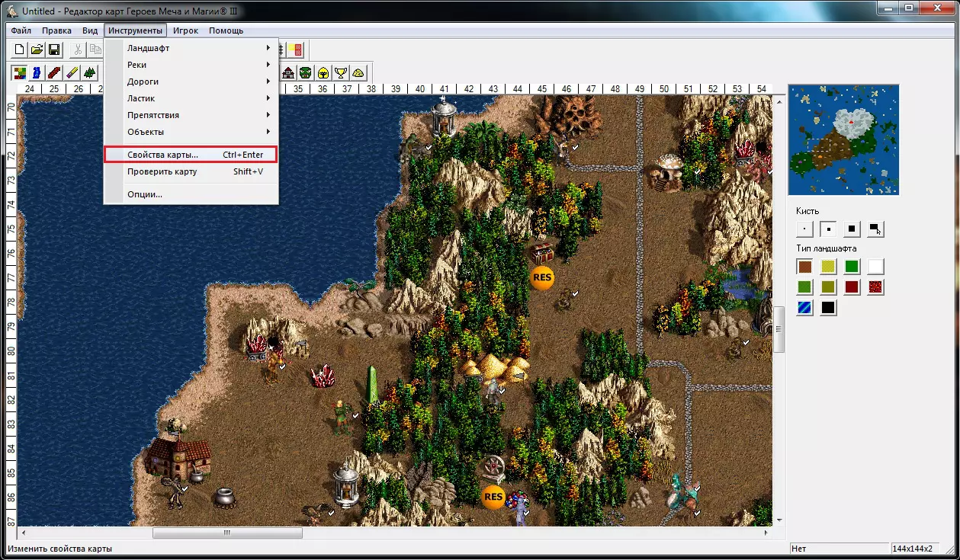The image size is (960, 560).
Task: Select the terrain painting tool icon
Action: pos(20,73)
